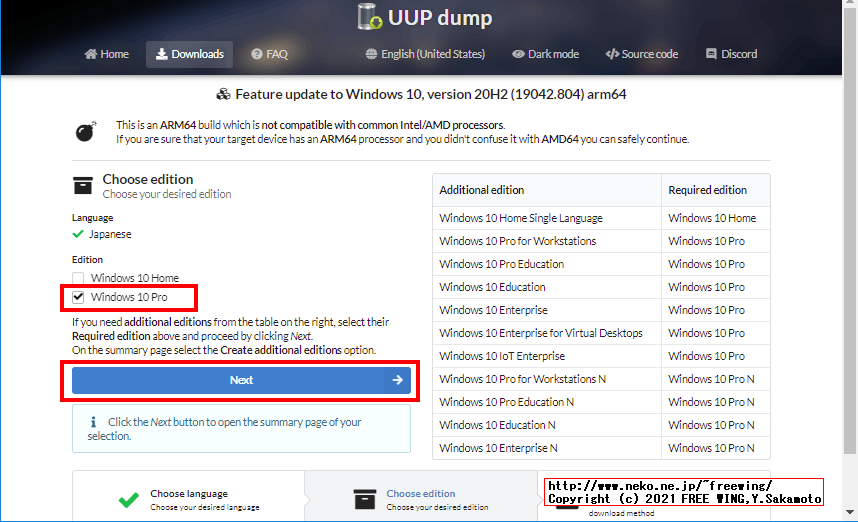
Task: Open the Home menu item
Action: pyautogui.click(x=107, y=54)
